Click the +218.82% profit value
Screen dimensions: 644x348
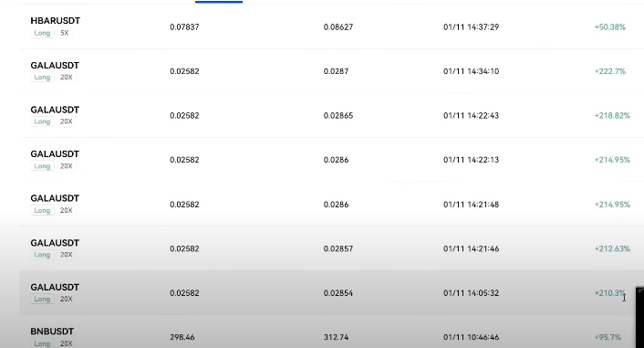pos(612,116)
